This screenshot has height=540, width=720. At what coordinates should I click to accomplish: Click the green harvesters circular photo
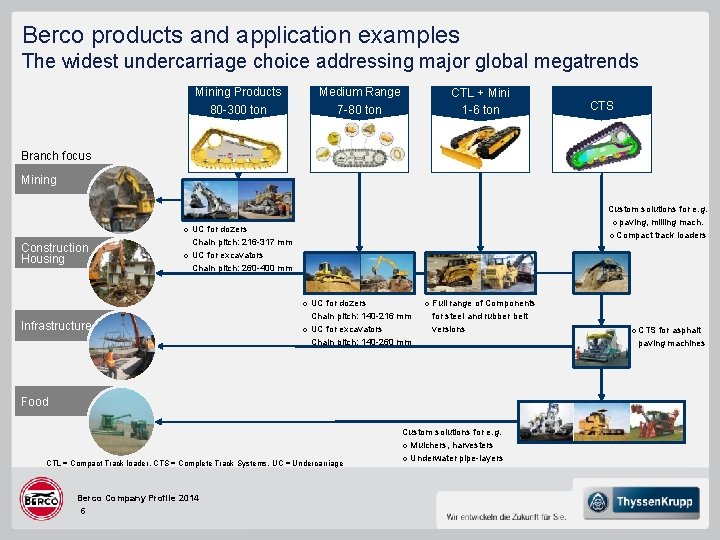coord(121,422)
